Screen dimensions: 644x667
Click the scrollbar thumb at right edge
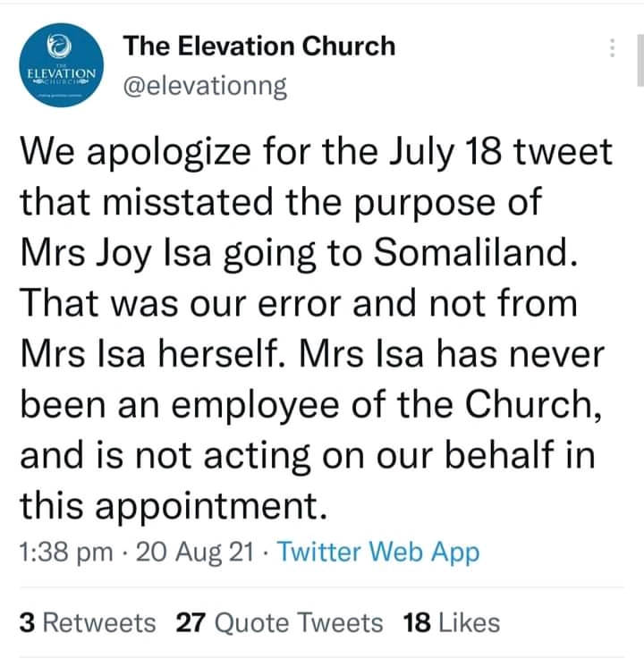(640, 58)
